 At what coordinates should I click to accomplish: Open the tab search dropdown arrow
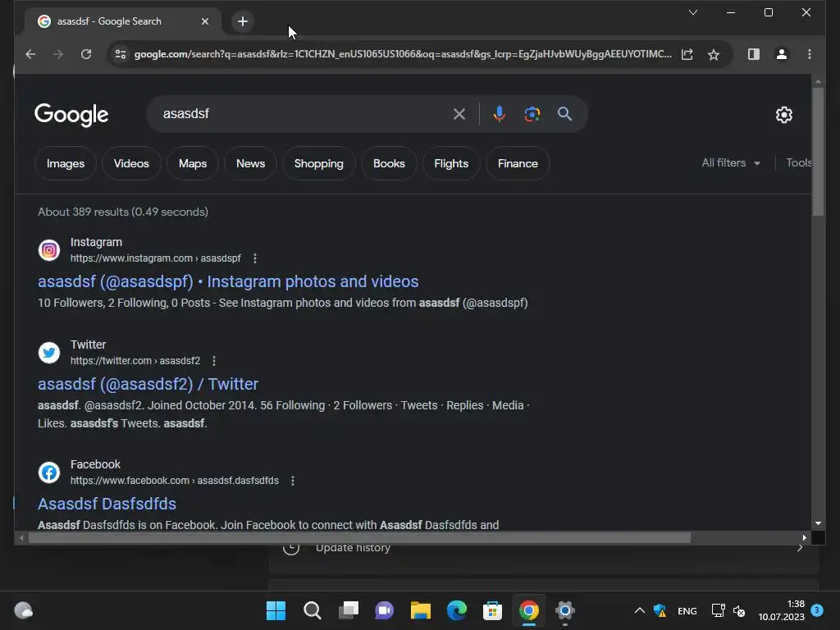[x=692, y=12]
